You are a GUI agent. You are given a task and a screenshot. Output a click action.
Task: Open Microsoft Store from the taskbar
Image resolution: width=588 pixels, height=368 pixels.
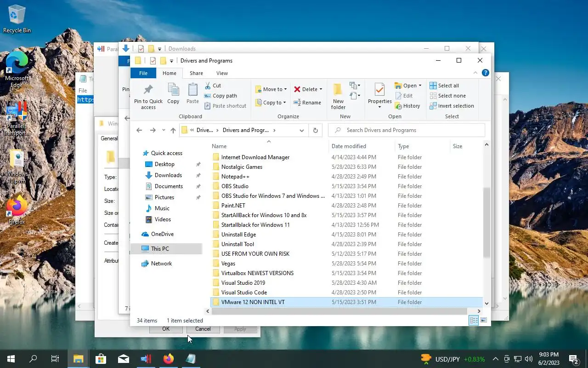101,359
